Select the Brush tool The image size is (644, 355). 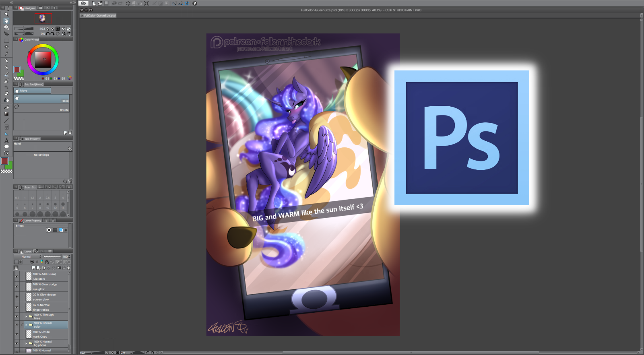[x=6, y=74]
